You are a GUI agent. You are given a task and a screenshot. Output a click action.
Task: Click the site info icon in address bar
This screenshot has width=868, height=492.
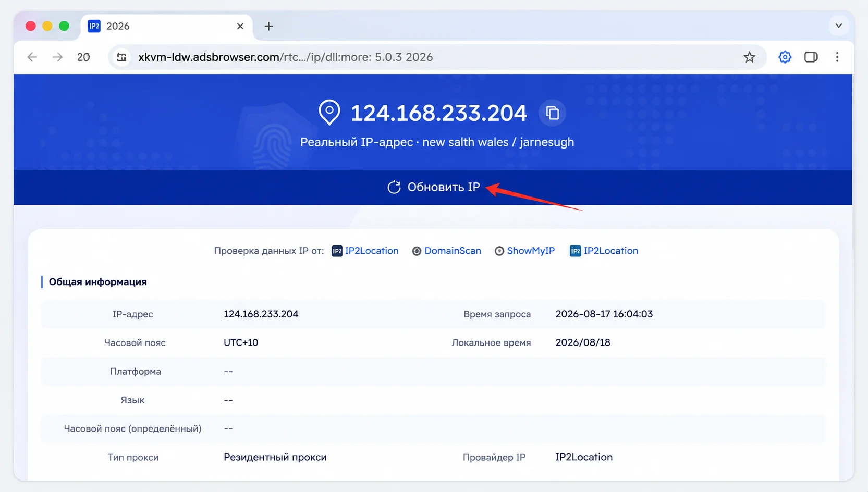121,57
